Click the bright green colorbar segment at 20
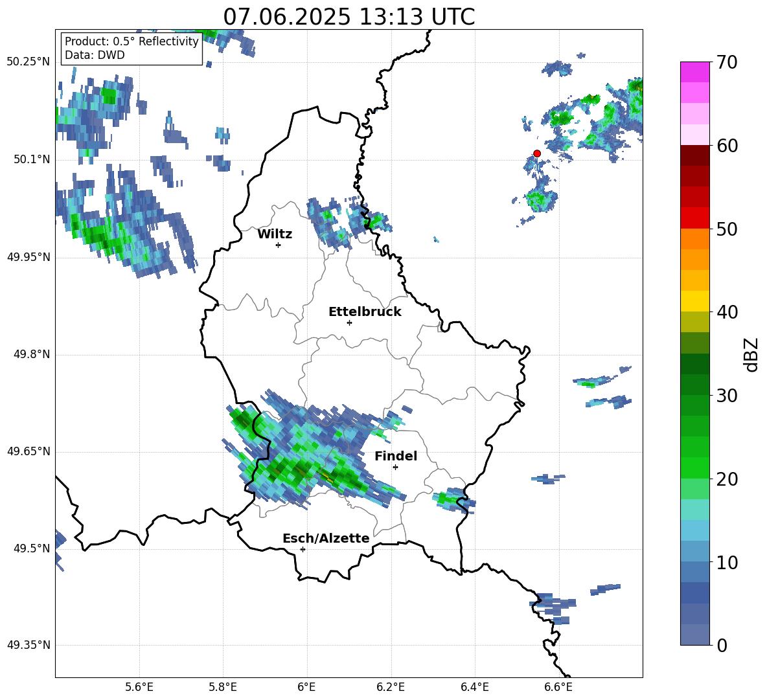This screenshot has width=767, height=700. [694, 468]
